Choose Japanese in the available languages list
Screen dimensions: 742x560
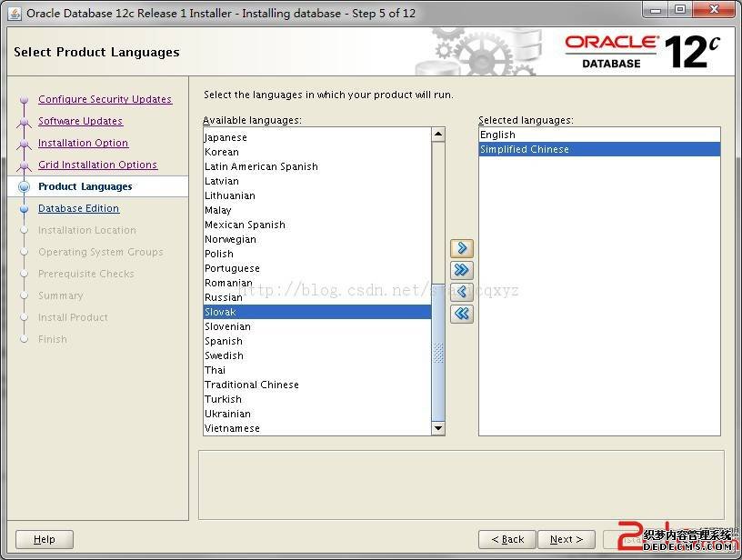click(226, 137)
